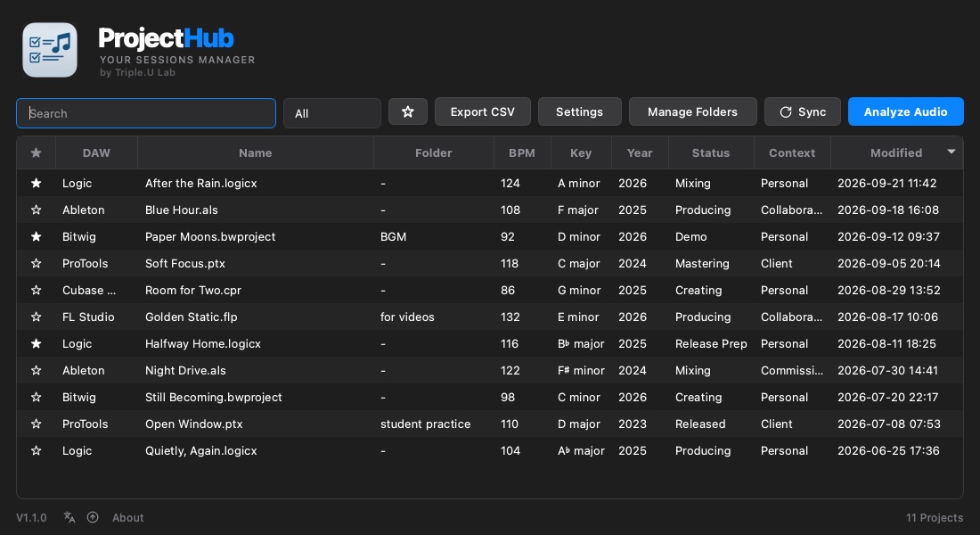
Task: Click the ProjectHub app logo icon
Action: tap(50, 50)
